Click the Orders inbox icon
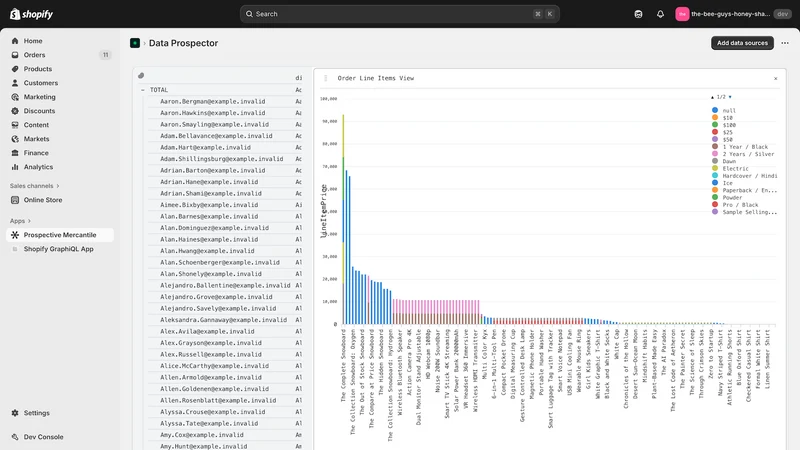The image size is (800, 450). point(15,55)
